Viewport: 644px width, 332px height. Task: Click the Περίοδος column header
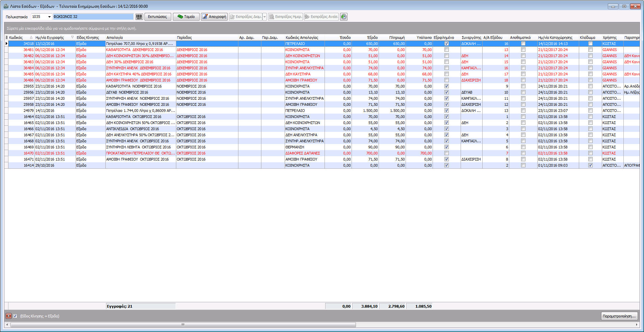(207, 38)
